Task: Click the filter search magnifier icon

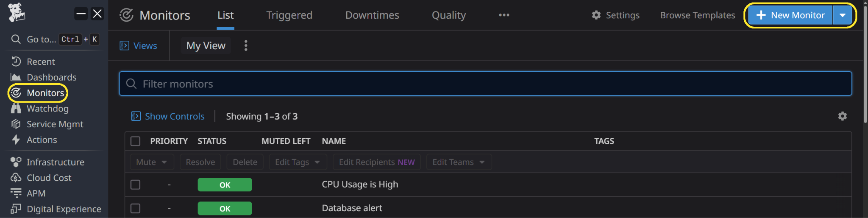Action: click(x=131, y=84)
